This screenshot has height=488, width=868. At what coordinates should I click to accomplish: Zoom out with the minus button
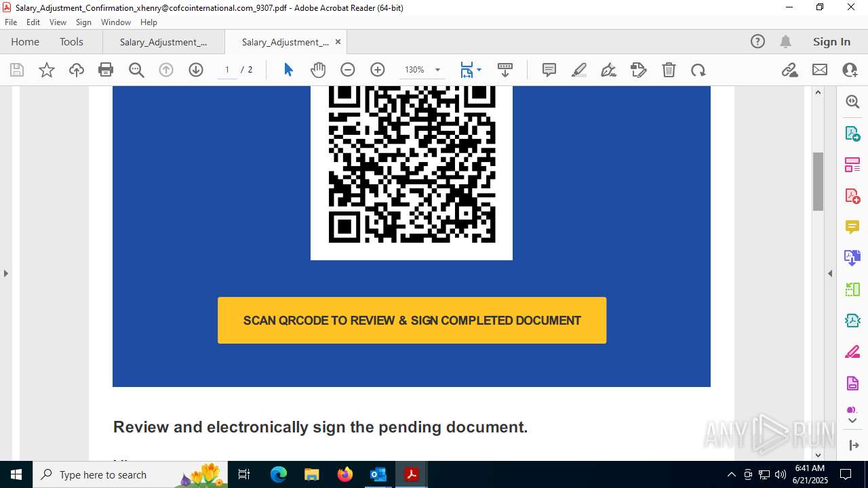348,70
